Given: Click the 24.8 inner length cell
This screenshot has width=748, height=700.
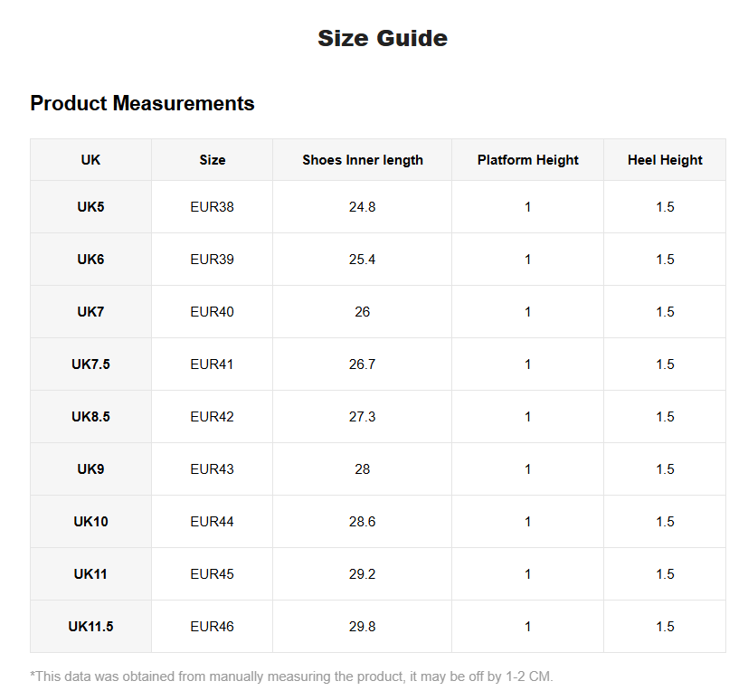Looking at the screenshot, I should click(363, 207).
